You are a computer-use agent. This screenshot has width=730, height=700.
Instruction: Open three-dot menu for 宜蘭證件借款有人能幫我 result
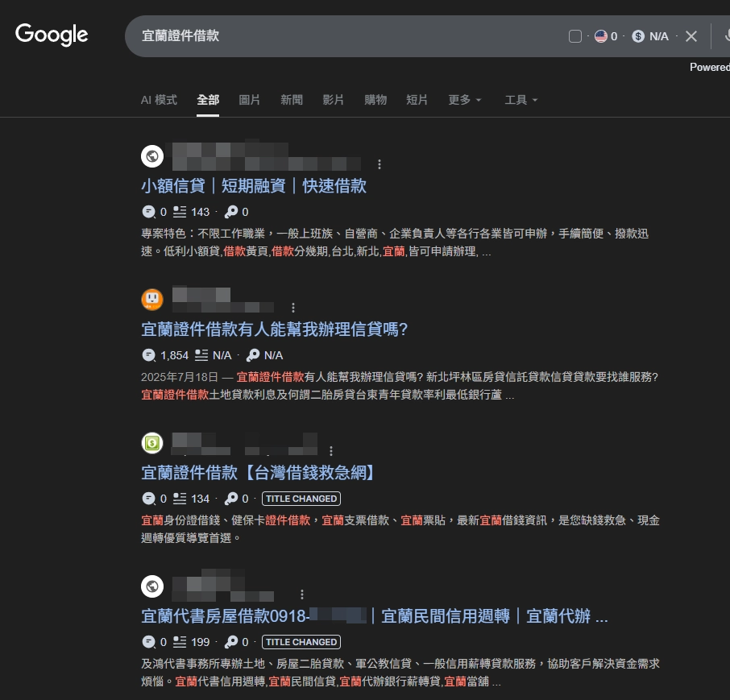(x=292, y=308)
